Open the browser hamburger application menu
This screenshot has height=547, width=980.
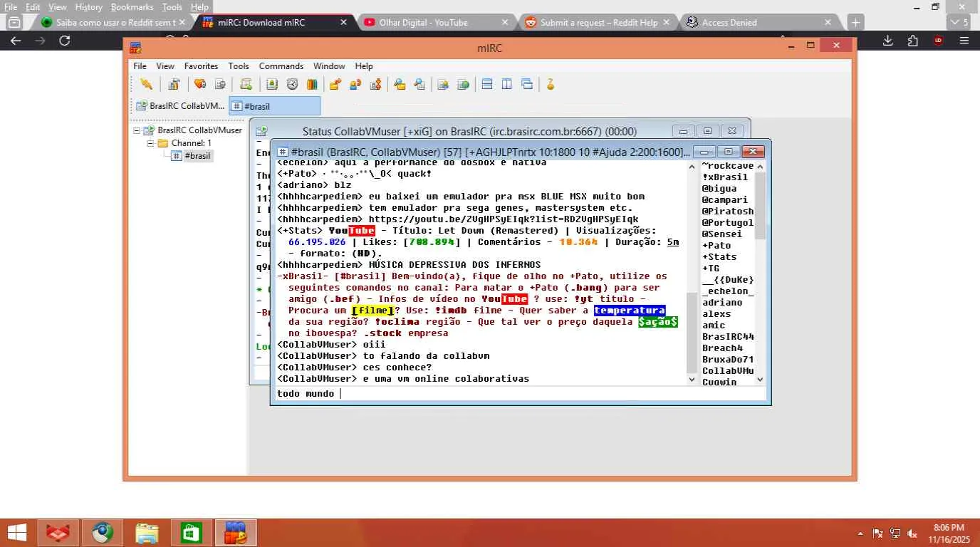(964, 41)
